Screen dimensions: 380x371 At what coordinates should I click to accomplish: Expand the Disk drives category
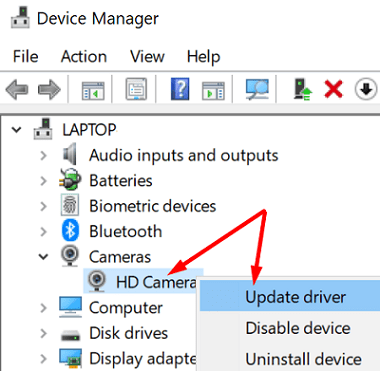pyautogui.click(x=43, y=333)
